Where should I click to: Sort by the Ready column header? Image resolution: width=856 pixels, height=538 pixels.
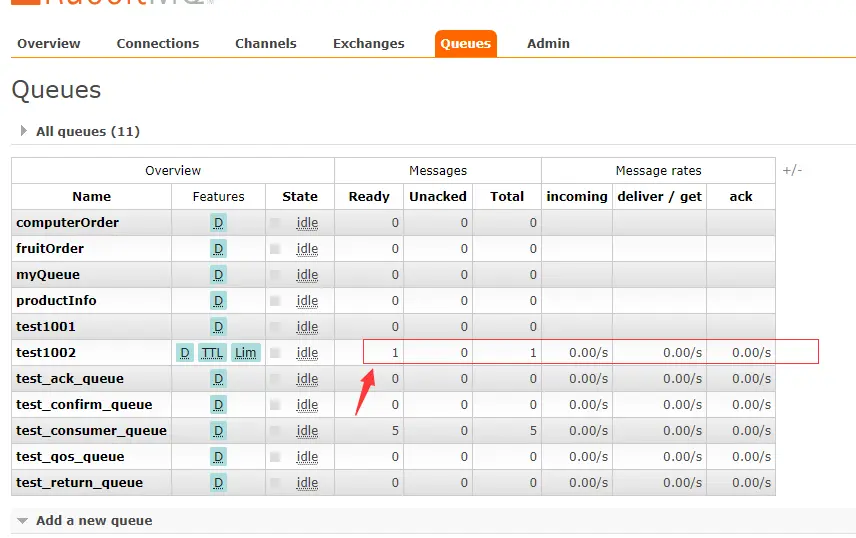click(369, 197)
